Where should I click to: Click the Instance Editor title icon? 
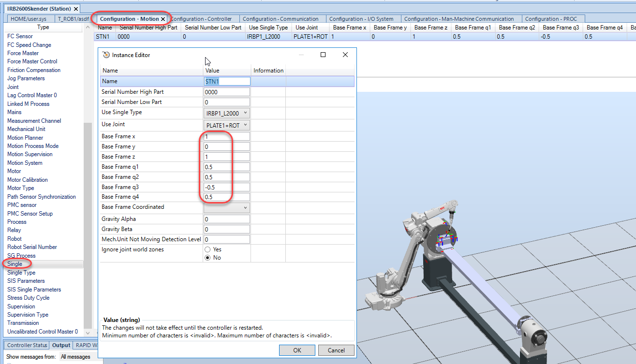(106, 55)
